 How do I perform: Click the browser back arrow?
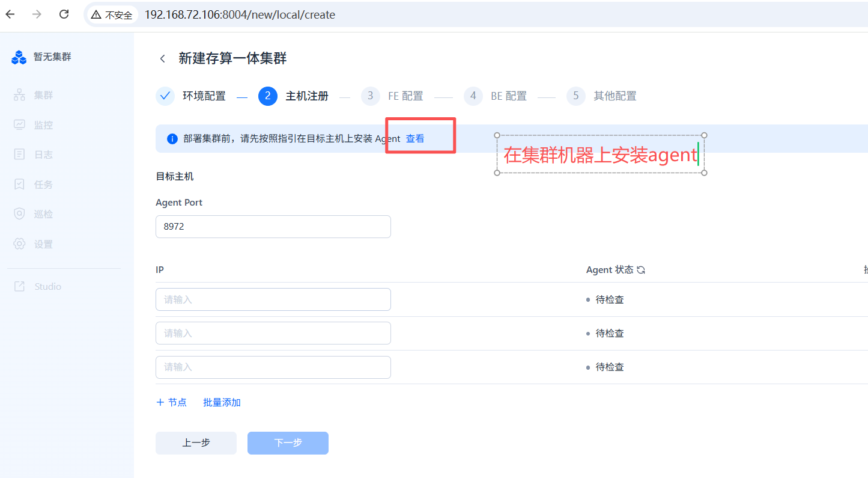tap(10, 14)
